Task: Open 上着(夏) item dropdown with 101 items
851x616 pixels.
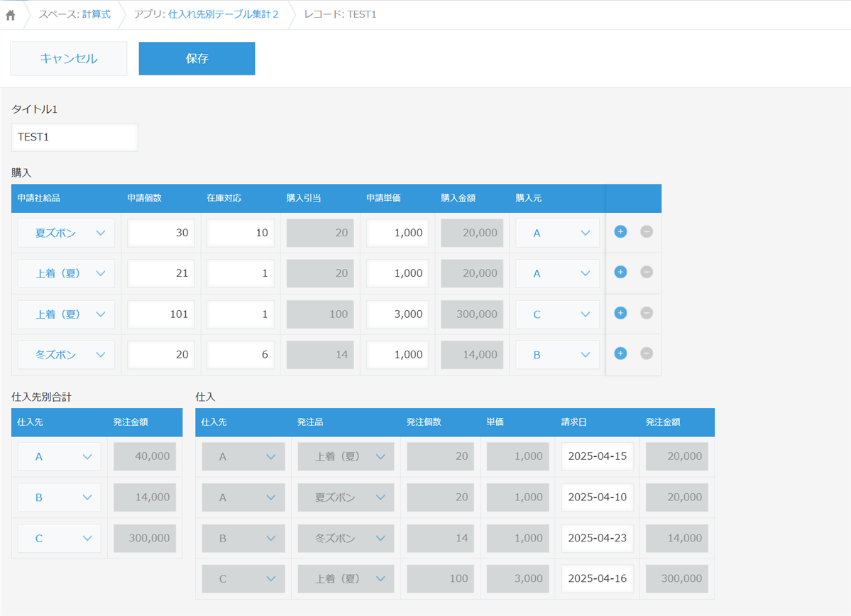Action: (66, 314)
